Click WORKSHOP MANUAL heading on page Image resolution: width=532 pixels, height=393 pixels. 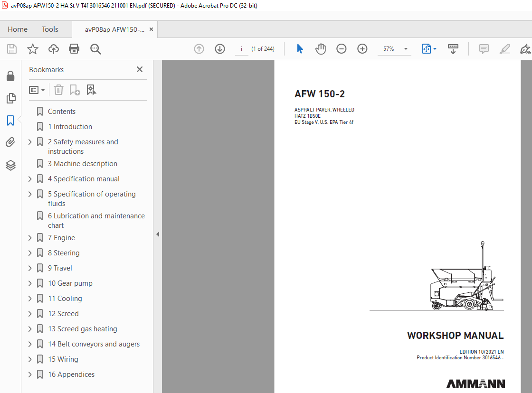[455, 336]
